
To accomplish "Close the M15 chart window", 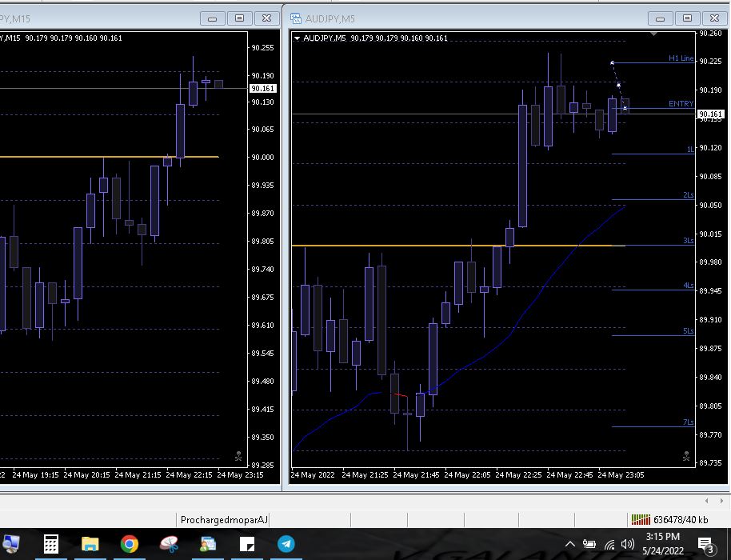I will 266,18.
